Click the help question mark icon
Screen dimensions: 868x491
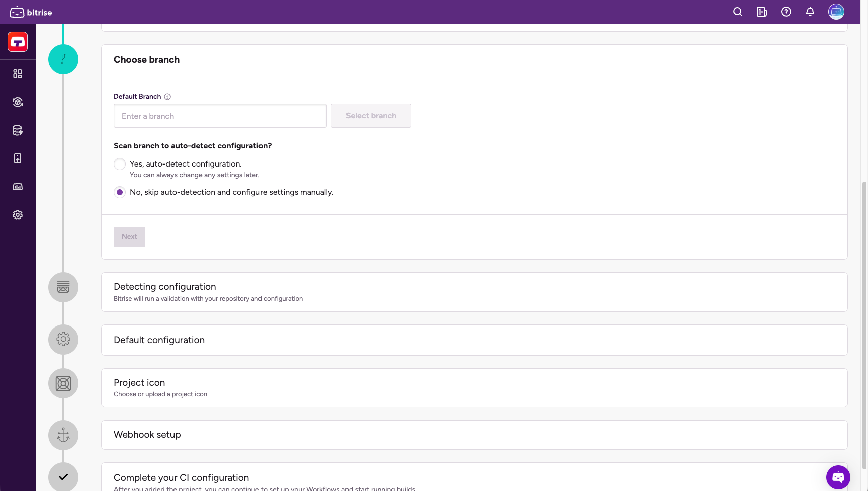[x=786, y=12]
